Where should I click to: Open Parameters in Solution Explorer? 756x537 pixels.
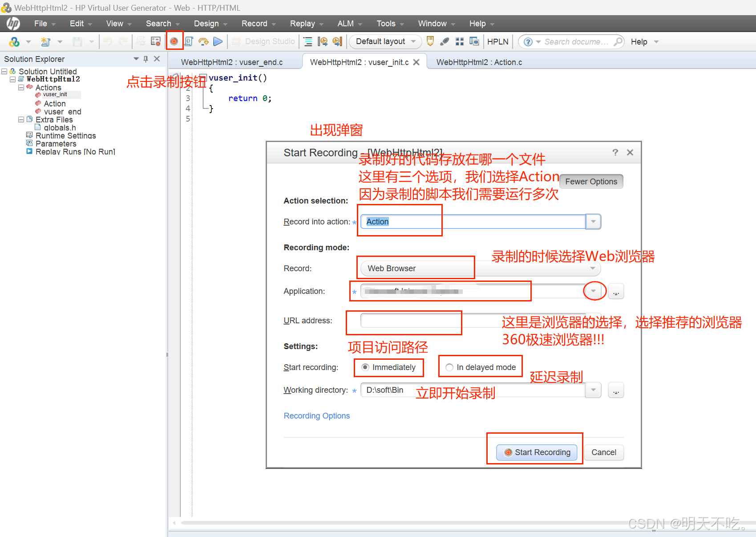(x=56, y=144)
